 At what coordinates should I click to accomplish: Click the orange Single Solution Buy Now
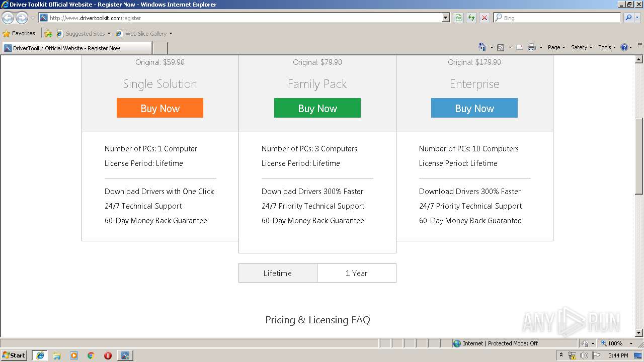coord(160,108)
